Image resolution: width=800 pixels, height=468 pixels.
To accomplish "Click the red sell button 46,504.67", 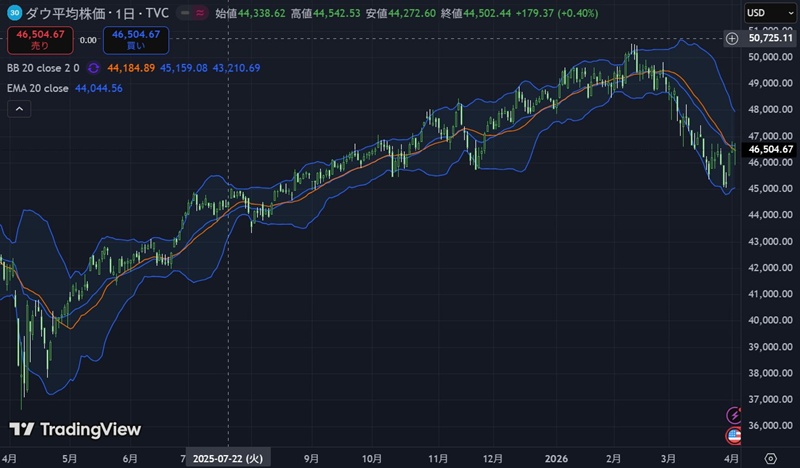I will [40, 39].
